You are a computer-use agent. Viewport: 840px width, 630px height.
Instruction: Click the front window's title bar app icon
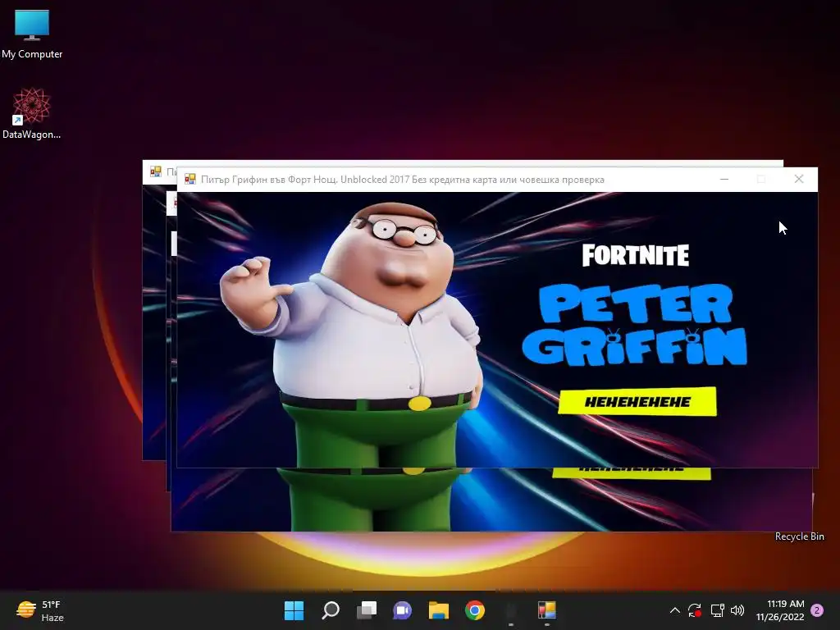[x=189, y=179]
